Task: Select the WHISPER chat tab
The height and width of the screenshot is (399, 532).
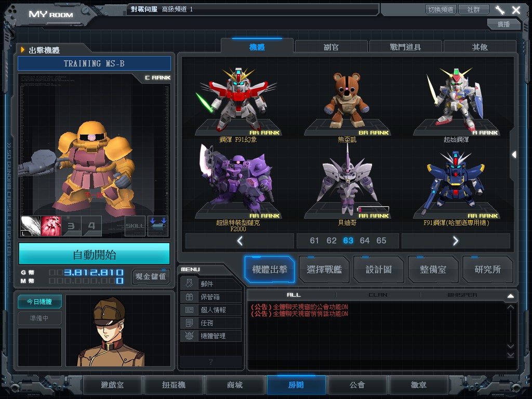Action: [x=462, y=295]
